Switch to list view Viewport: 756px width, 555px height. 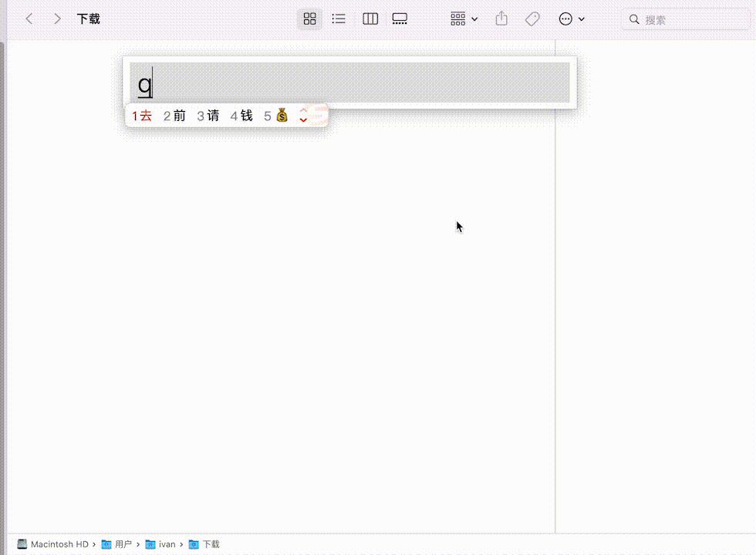(x=339, y=18)
